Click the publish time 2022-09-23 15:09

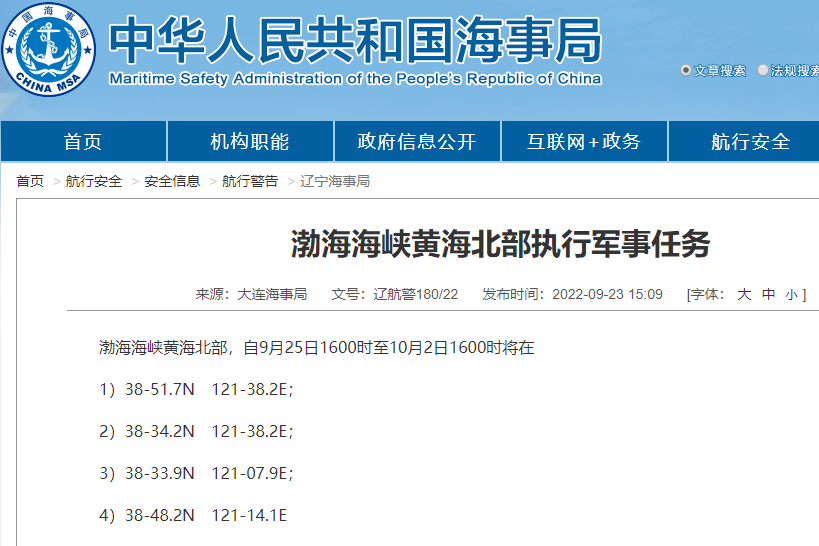point(607,294)
